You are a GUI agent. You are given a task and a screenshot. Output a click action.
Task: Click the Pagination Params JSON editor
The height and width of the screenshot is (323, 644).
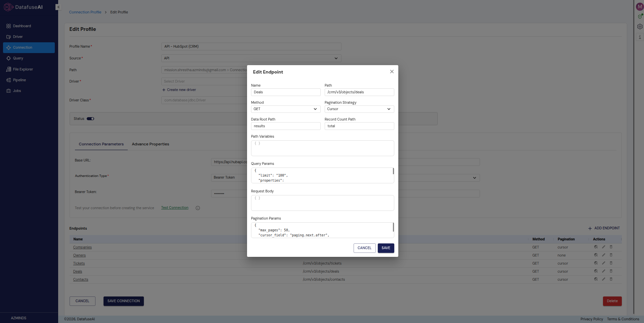(x=322, y=230)
